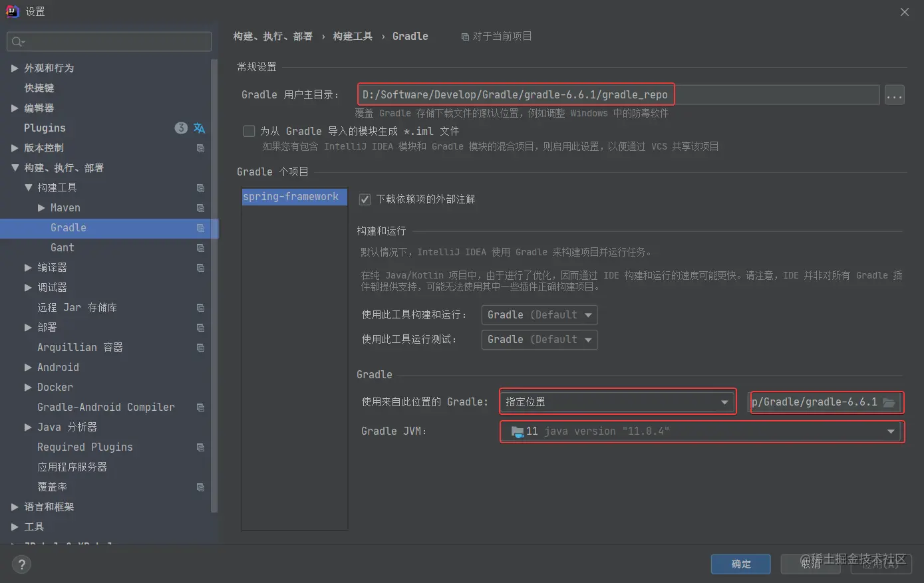Expand the 编辑器 tree node

click(15, 108)
